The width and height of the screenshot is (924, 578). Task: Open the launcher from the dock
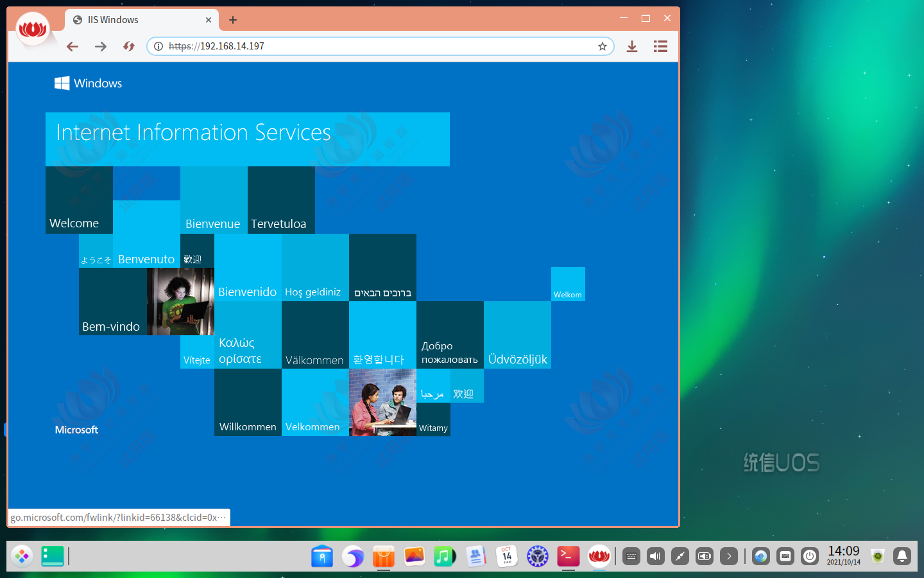22,556
